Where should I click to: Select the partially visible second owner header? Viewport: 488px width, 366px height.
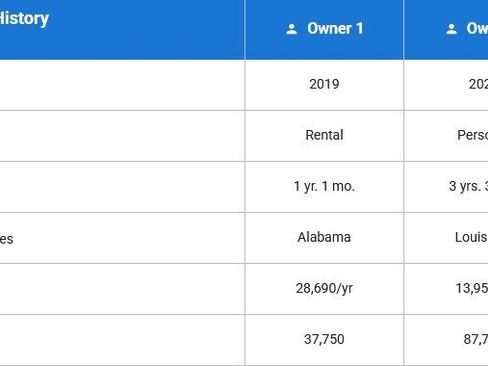pos(446,30)
